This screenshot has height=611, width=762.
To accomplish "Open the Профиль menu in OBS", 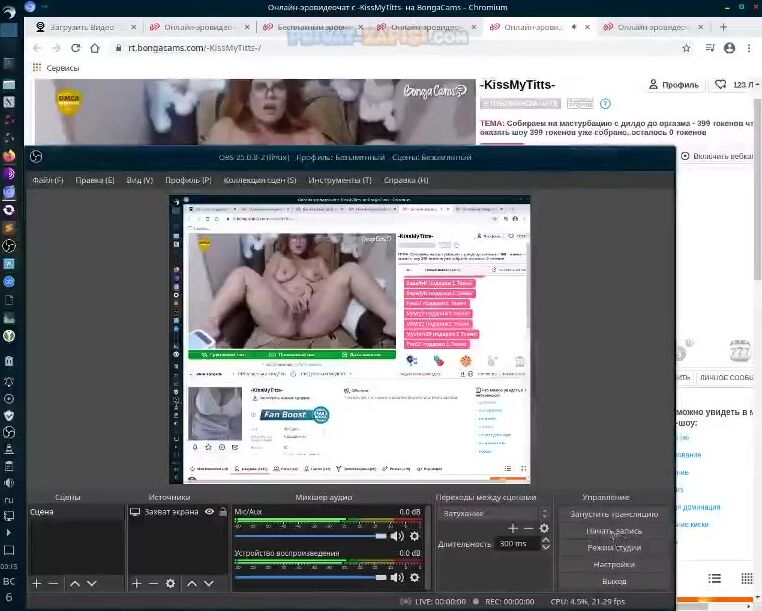I will 188,180.
